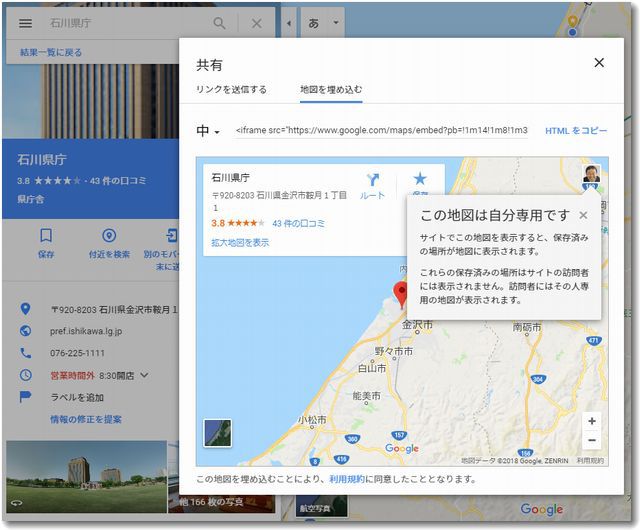
Task: Open street view photo thumbnail of building
Action: click(x=87, y=477)
